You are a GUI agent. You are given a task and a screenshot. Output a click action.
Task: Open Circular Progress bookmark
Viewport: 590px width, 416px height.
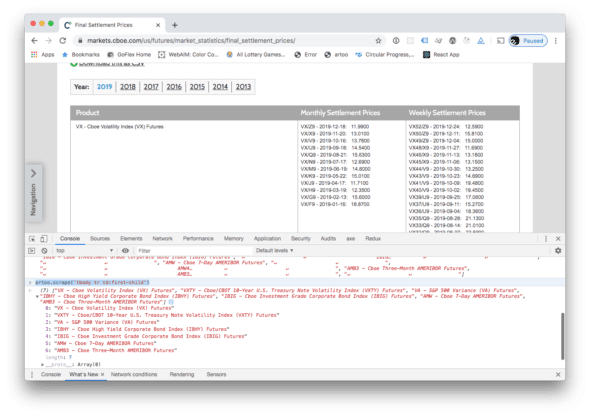pos(385,55)
